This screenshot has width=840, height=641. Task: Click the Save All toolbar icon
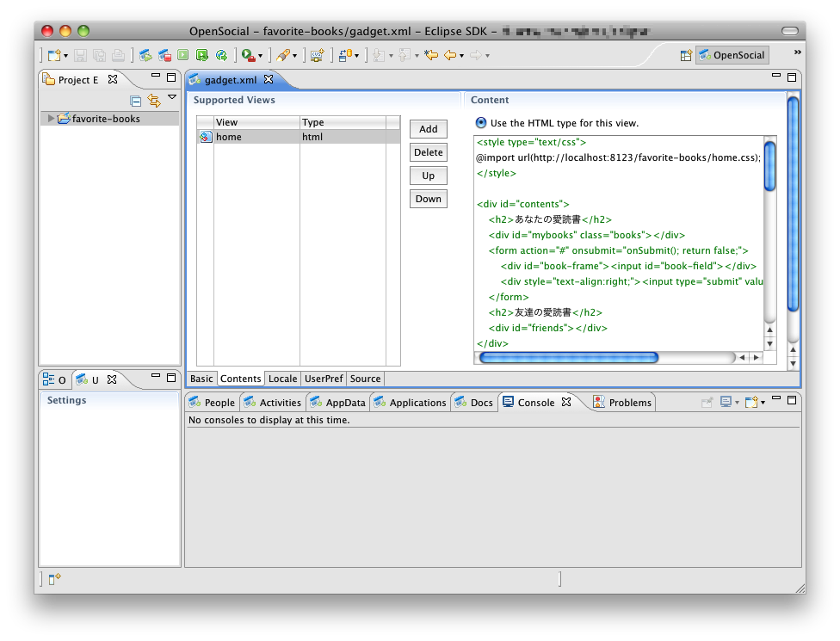click(x=99, y=55)
